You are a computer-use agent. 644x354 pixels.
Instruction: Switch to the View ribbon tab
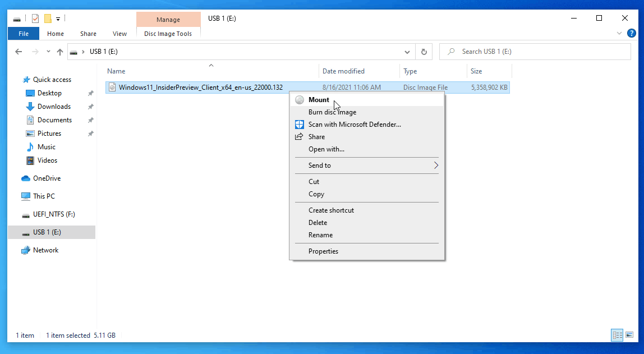pos(119,34)
